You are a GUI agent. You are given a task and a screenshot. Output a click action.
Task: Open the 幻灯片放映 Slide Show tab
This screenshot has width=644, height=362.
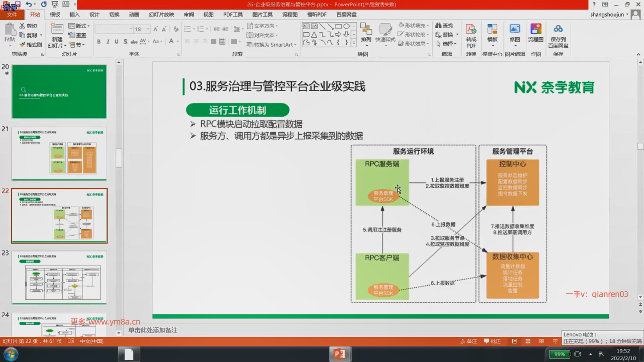click(161, 14)
